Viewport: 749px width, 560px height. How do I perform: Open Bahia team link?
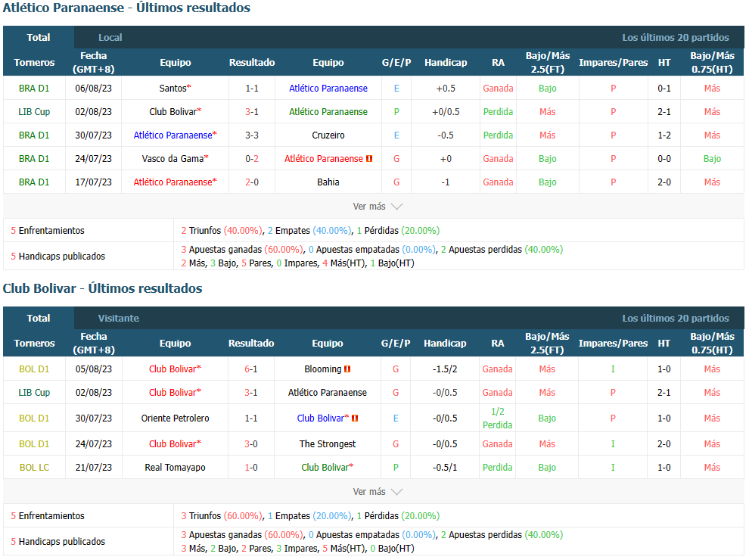328,182
